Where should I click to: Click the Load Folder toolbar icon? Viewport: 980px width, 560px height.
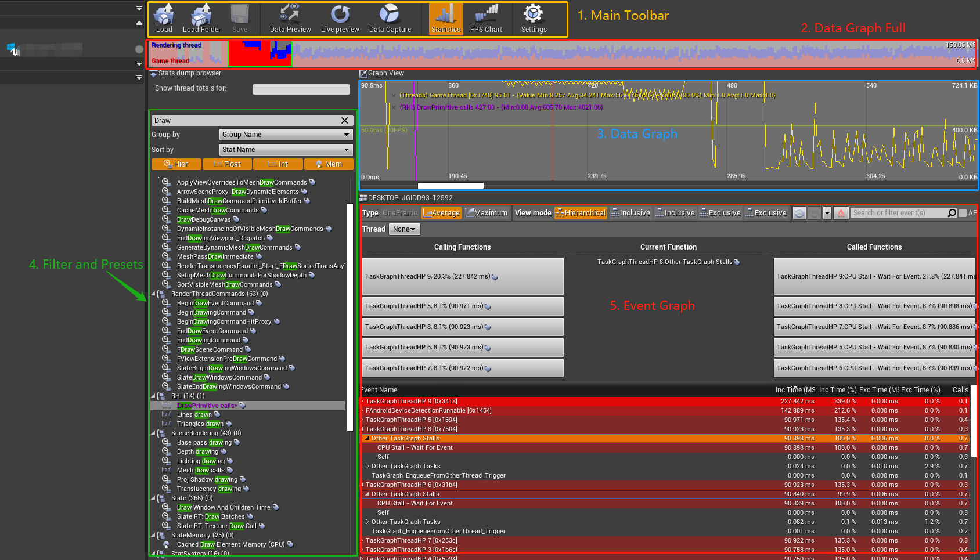[201, 17]
